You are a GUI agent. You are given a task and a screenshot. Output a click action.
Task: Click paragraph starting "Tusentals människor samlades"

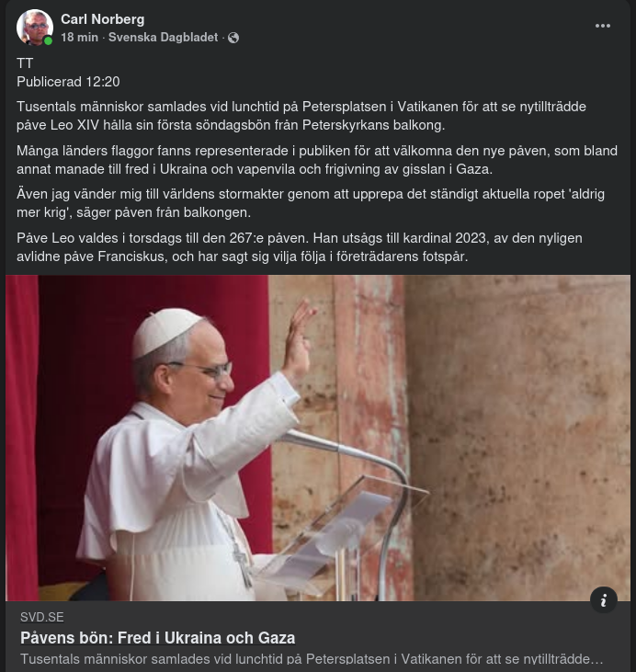coord(301,116)
